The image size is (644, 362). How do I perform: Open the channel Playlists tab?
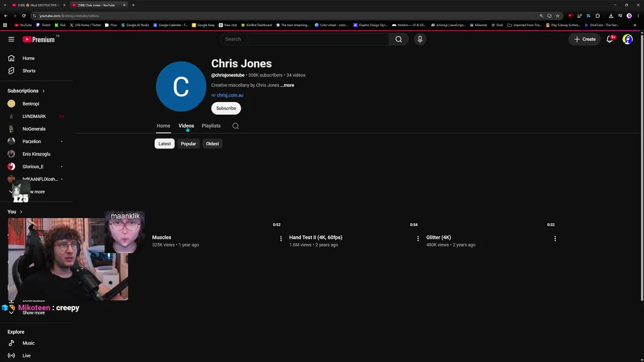211,126
